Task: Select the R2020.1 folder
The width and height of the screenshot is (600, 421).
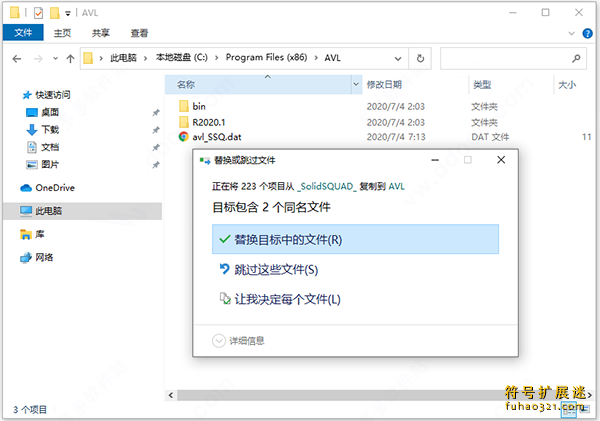Action: (209, 122)
